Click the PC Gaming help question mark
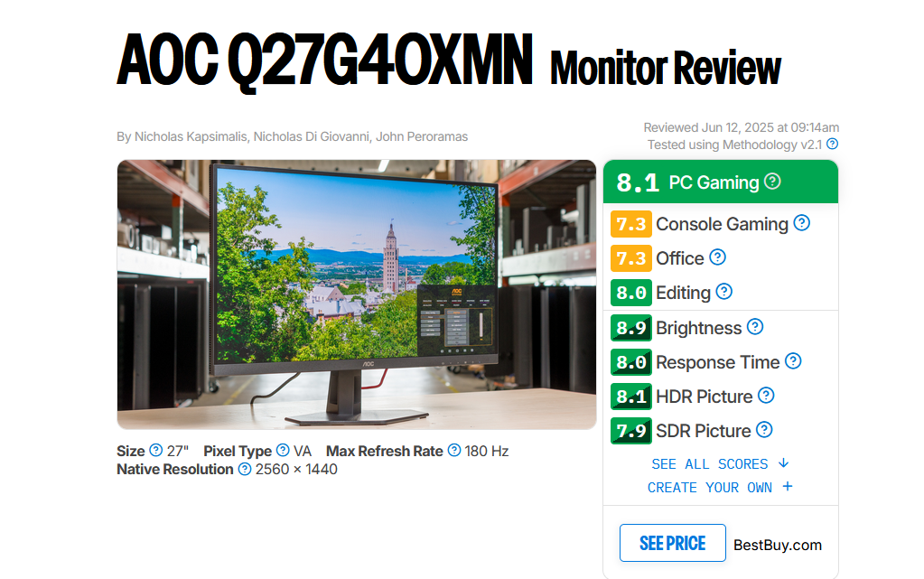Screen dimensions: 924x579 click(772, 182)
